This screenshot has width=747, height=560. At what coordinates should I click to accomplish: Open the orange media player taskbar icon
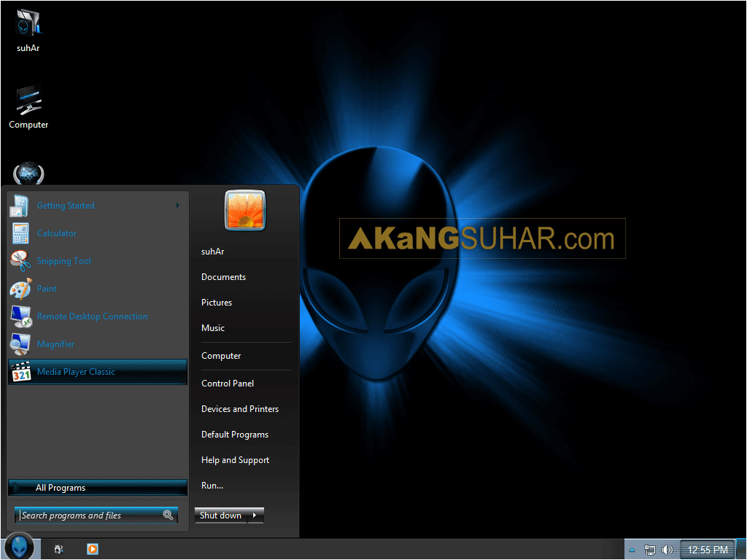(93, 550)
